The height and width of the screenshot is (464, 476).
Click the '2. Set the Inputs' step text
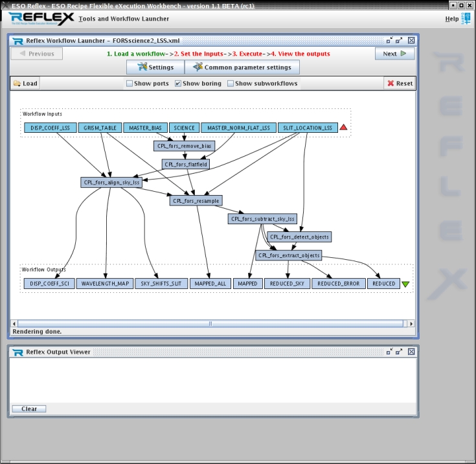tap(199, 54)
